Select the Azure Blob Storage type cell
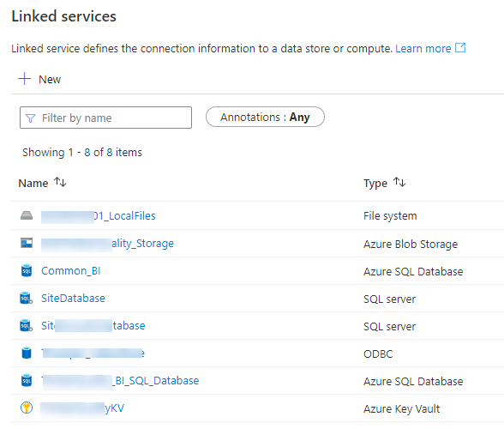The image size is (504, 429). coord(411,244)
